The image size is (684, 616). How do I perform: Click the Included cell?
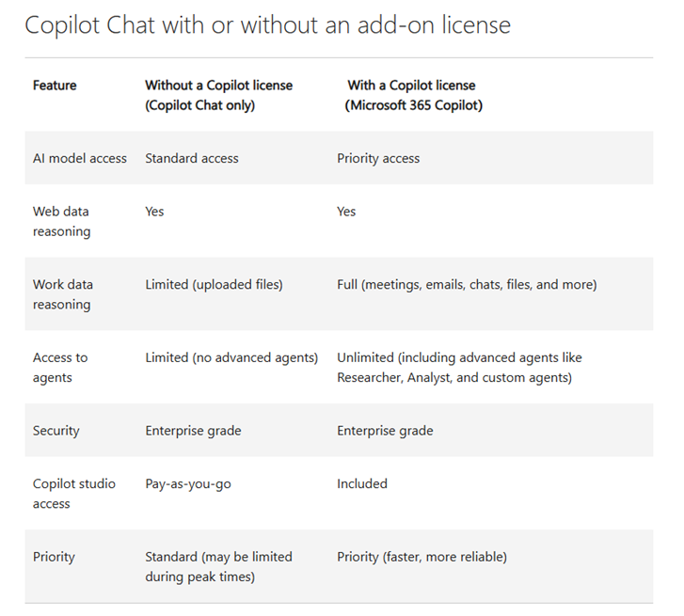point(362,483)
